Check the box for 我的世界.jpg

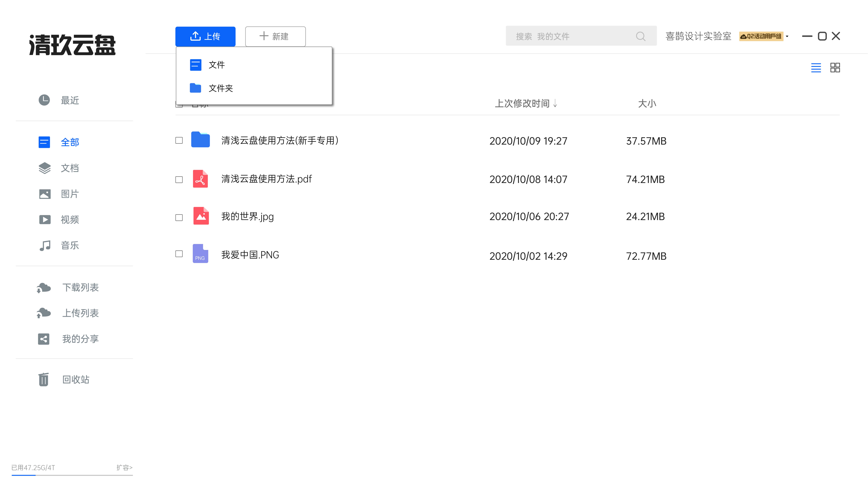click(x=179, y=218)
